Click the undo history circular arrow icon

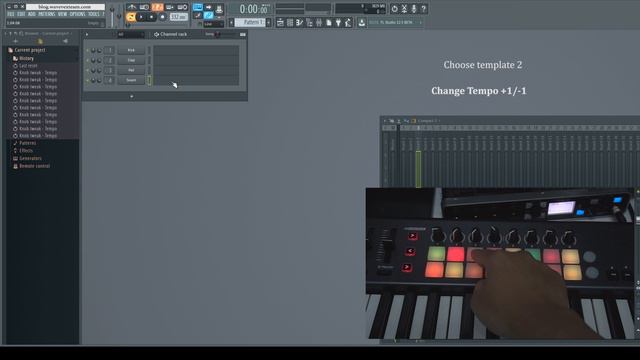pos(394,9)
